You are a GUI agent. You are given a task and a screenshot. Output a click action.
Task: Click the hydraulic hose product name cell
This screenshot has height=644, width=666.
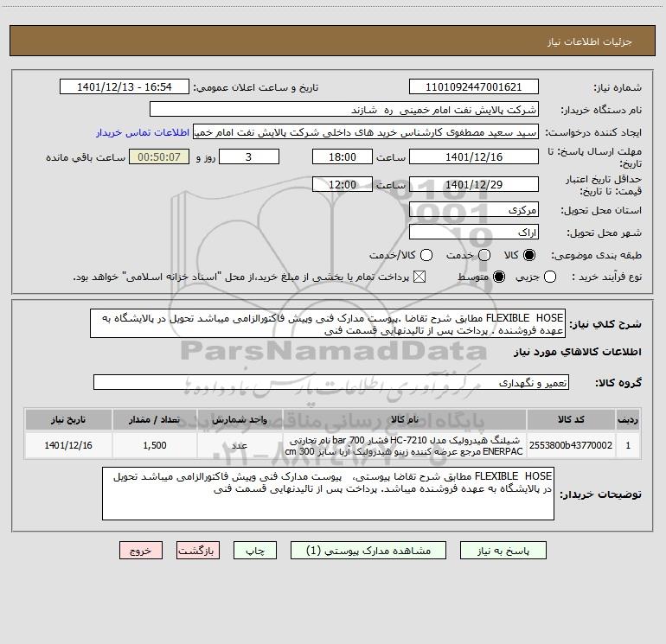(405, 445)
